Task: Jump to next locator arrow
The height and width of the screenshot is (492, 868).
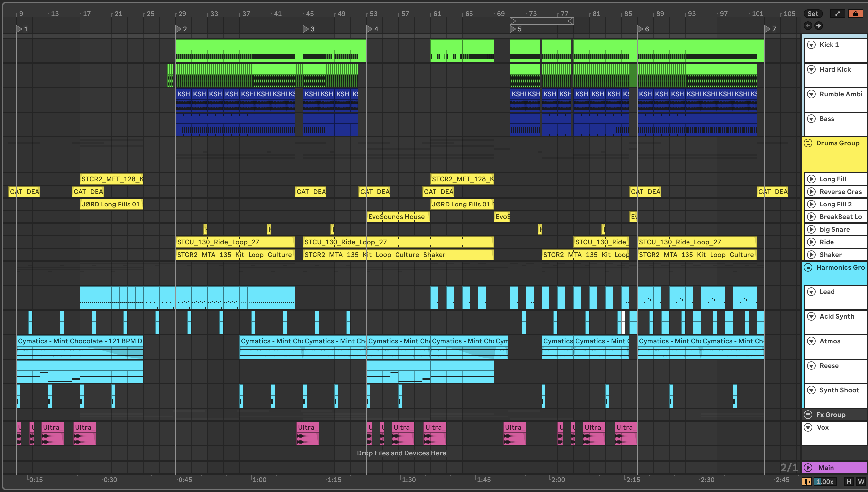Action: (818, 26)
